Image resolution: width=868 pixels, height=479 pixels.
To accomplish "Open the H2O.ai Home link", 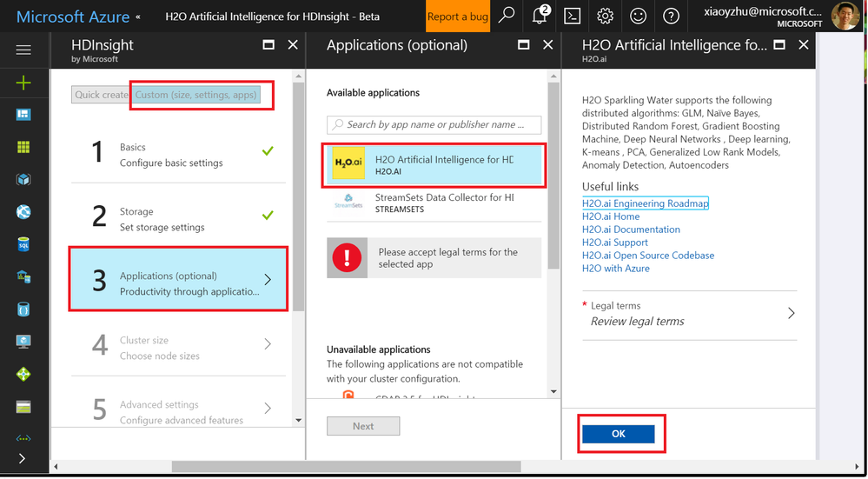I will 611,216.
